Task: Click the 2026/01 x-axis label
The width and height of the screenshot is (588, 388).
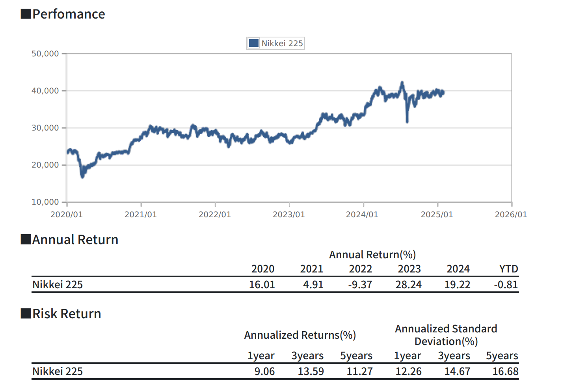Action: (x=511, y=215)
